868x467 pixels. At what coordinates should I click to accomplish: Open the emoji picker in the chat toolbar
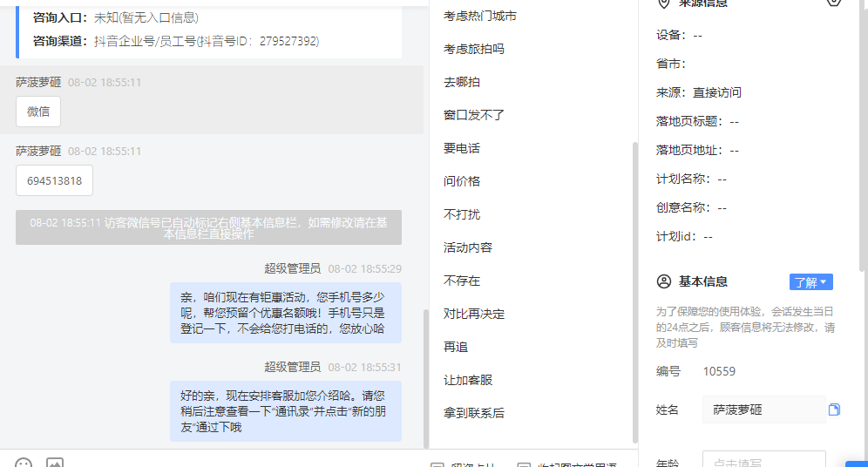coord(24,464)
